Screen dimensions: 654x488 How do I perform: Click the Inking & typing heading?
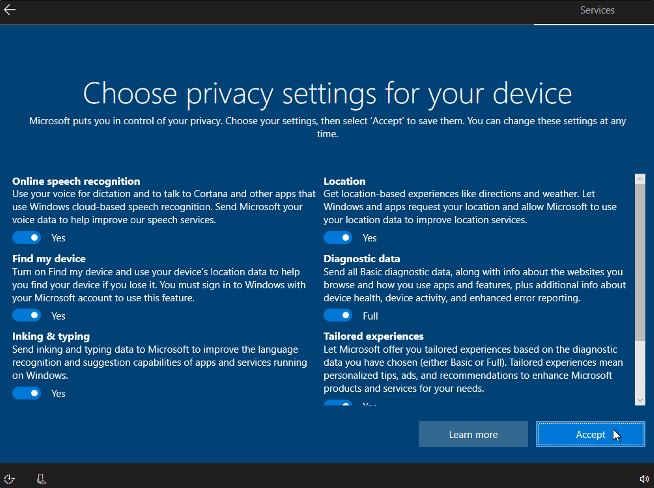click(x=51, y=337)
